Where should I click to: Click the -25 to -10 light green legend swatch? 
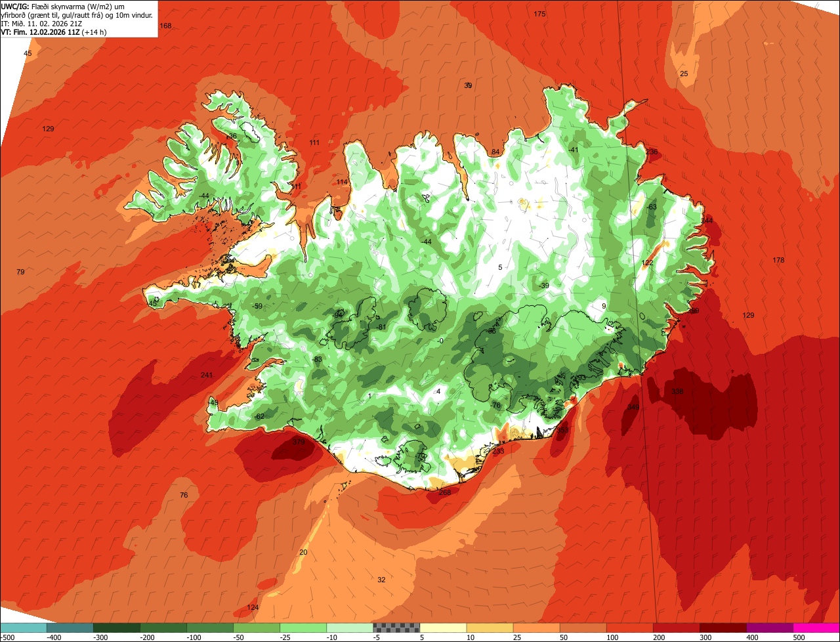pos(303,627)
